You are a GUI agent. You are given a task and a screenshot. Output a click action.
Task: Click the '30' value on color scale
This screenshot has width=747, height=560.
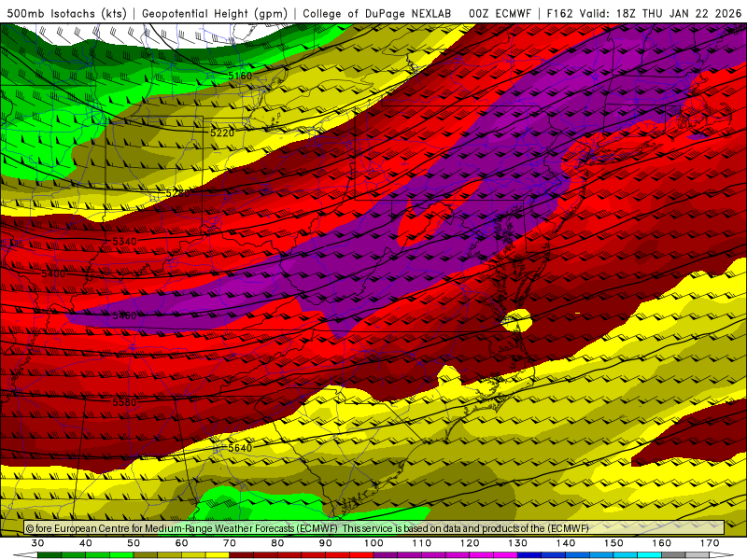point(37,543)
